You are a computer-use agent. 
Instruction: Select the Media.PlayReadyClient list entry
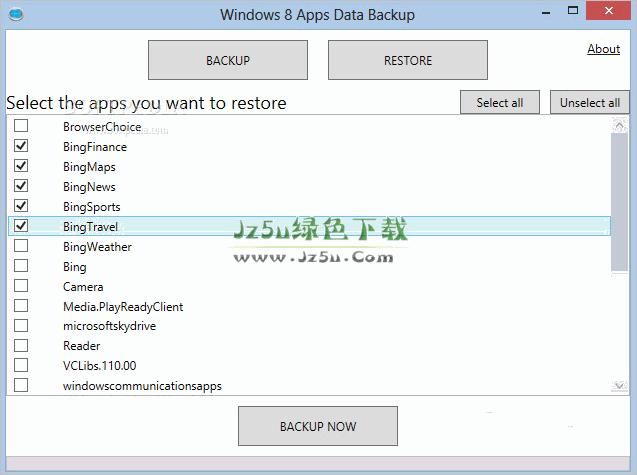coord(123,307)
